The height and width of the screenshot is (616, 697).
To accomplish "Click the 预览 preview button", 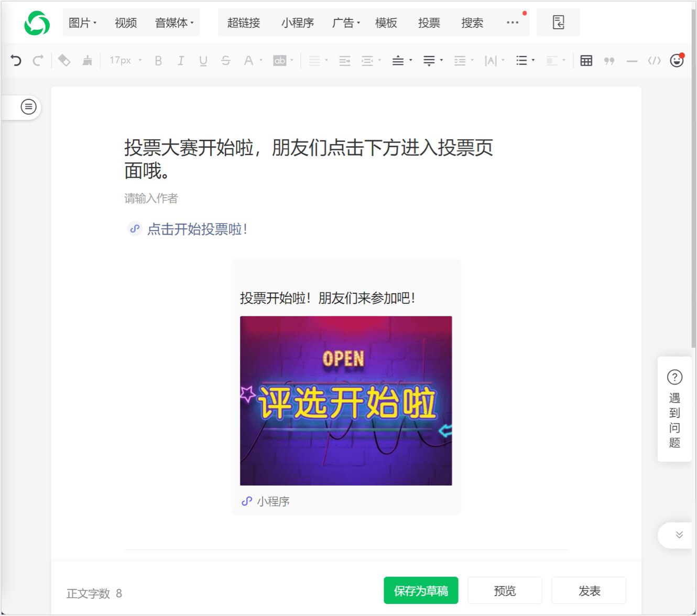I will click(505, 590).
